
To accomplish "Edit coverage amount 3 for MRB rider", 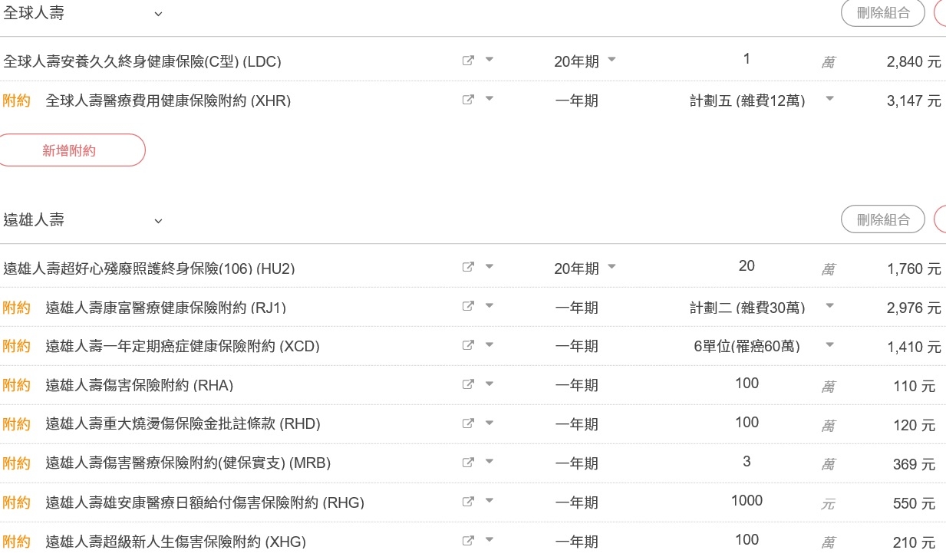I will pyautogui.click(x=747, y=461).
